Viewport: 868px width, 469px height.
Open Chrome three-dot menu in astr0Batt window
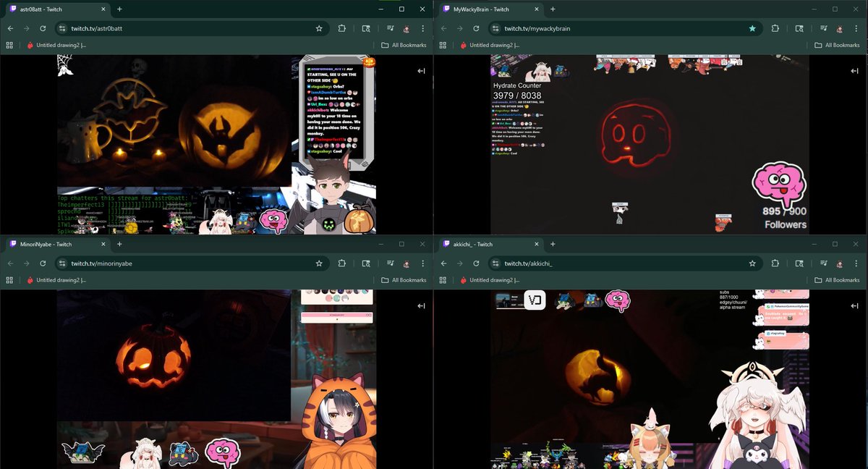coord(423,28)
